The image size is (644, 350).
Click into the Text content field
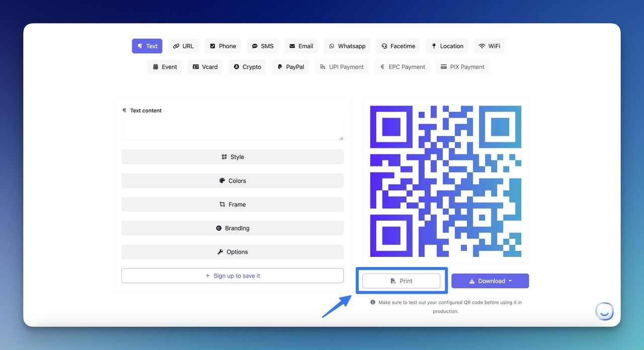tap(232, 129)
